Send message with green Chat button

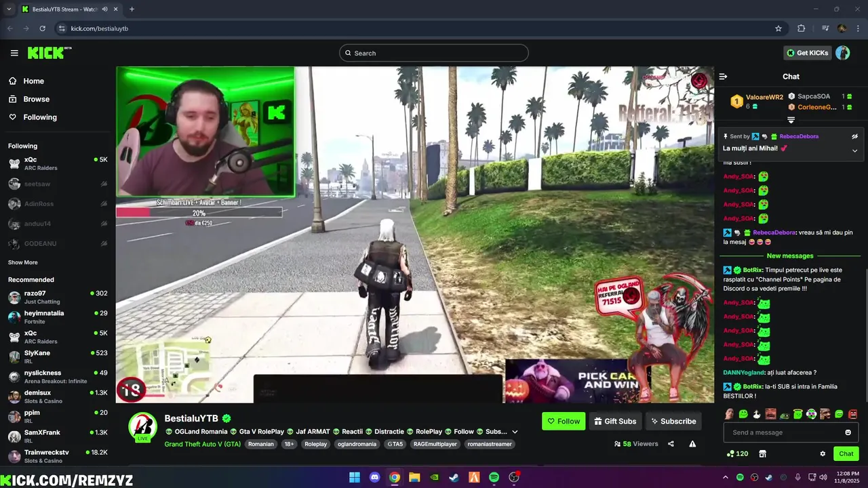tap(846, 453)
